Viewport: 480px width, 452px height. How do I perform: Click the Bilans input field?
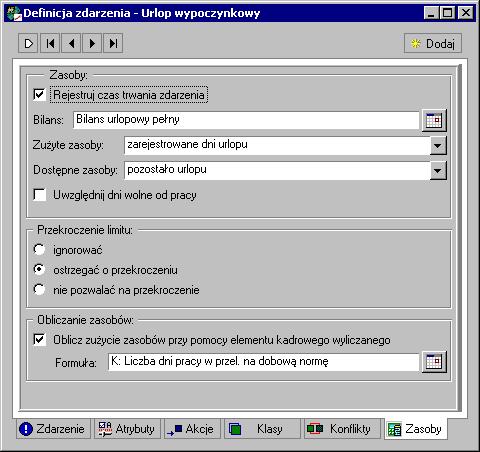246,120
